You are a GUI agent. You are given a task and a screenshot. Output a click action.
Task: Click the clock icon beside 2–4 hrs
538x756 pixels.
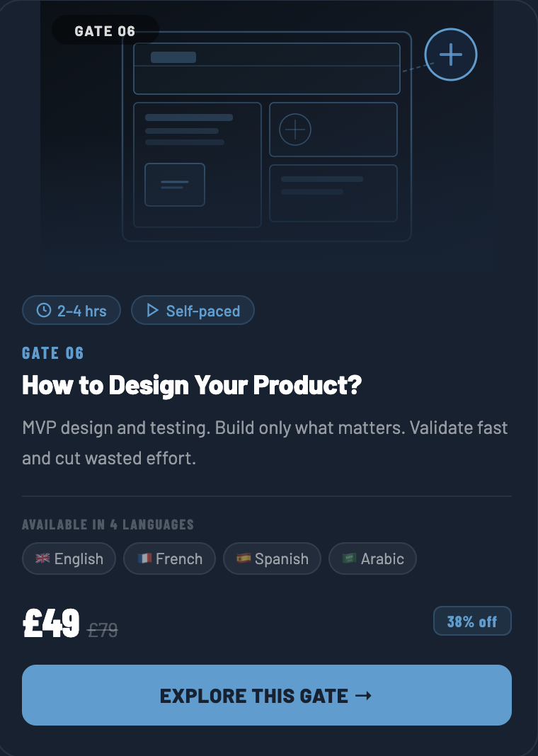coord(44,310)
